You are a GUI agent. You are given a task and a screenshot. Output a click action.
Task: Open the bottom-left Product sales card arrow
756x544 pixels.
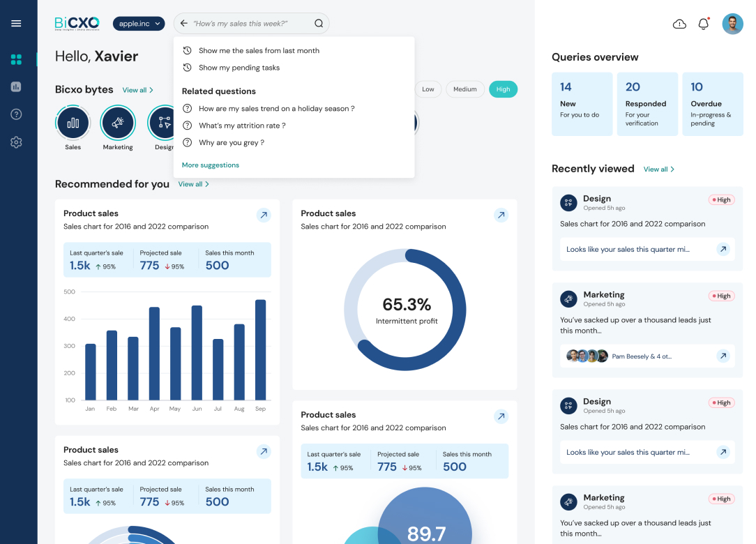pyautogui.click(x=264, y=451)
